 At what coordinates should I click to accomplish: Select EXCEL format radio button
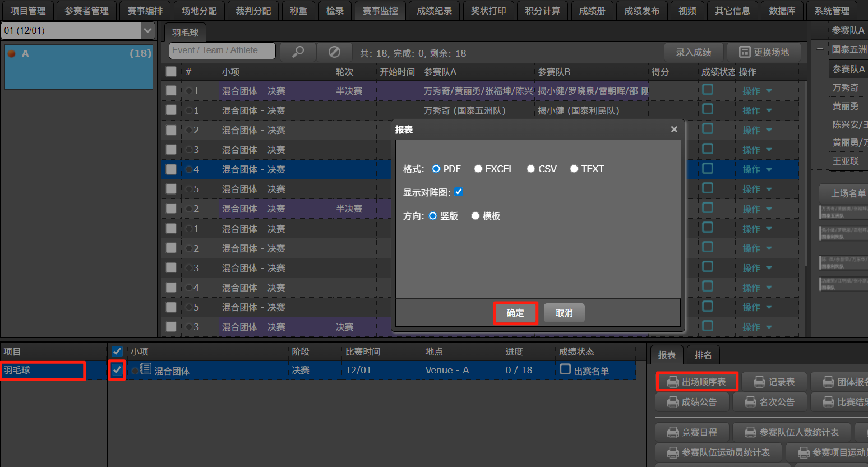click(478, 169)
